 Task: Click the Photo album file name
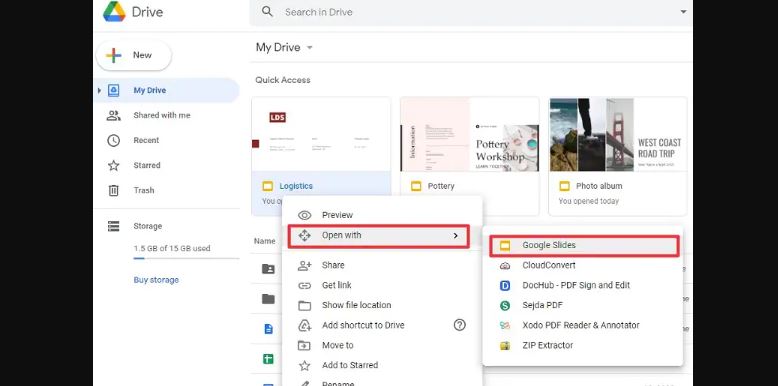[599, 186]
